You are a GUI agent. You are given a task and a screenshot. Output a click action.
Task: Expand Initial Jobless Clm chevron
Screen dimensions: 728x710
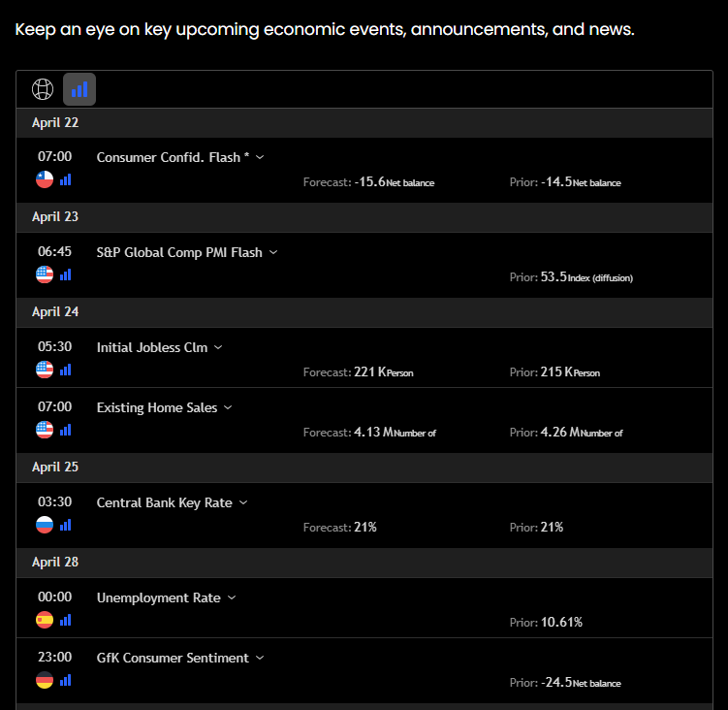218,347
